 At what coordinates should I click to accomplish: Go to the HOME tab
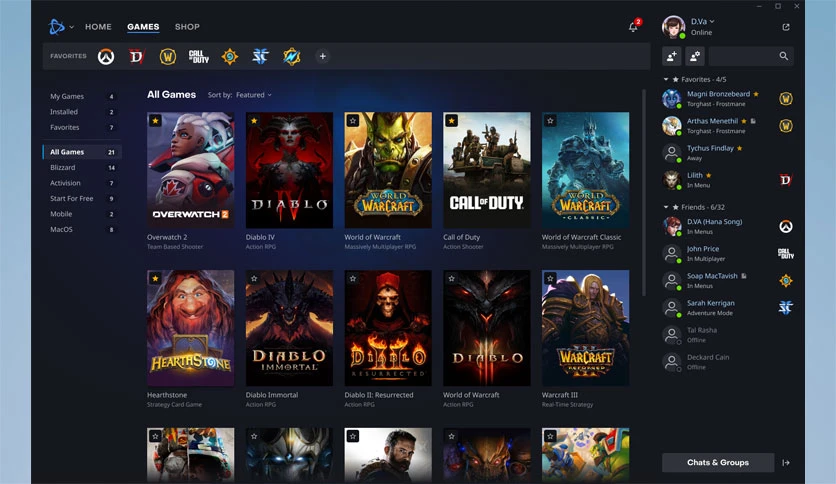98,27
